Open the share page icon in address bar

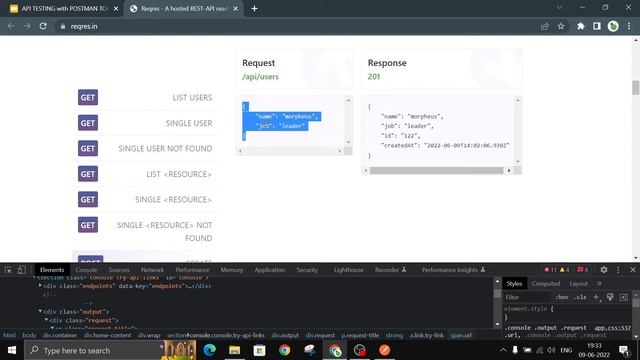click(544, 26)
